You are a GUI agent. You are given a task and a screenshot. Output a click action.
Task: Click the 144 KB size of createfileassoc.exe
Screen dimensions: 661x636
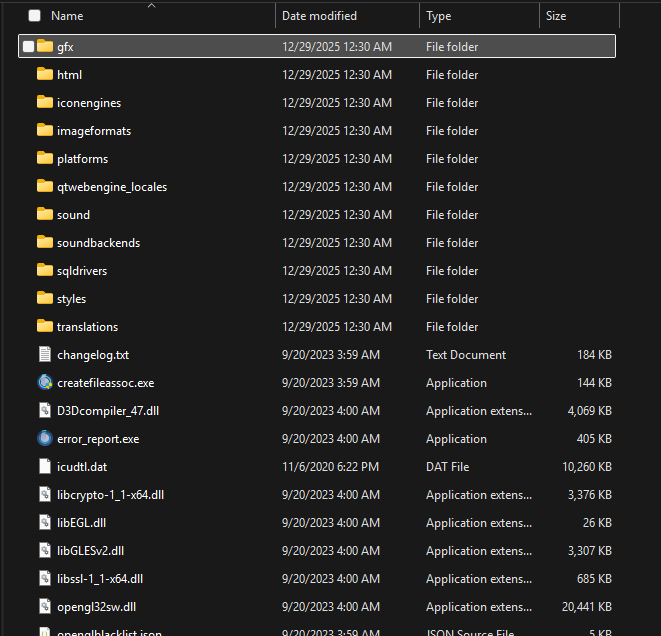[x=594, y=383]
